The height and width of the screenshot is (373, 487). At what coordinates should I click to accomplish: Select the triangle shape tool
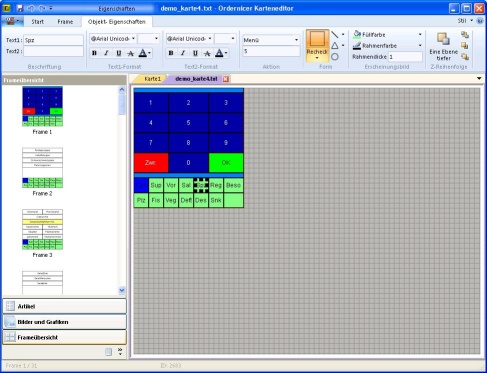coord(335,45)
